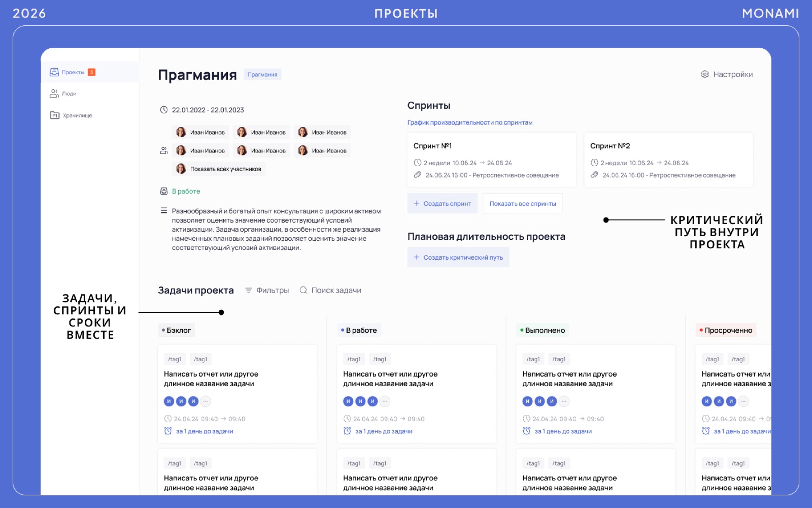Click first /tag1 in top Бэклог card
The height and width of the screenshot is (508, 812).
coord(175,359)
